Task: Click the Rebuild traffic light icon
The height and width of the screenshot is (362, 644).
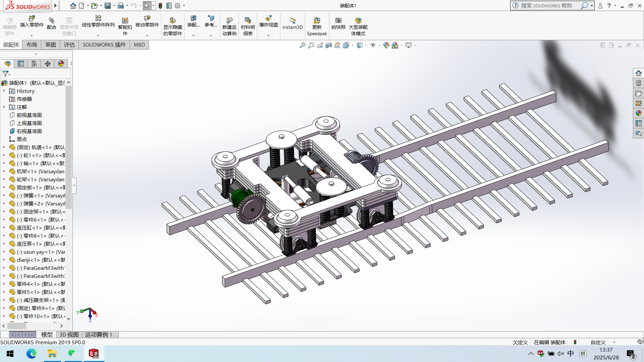Action: point(160,6)
